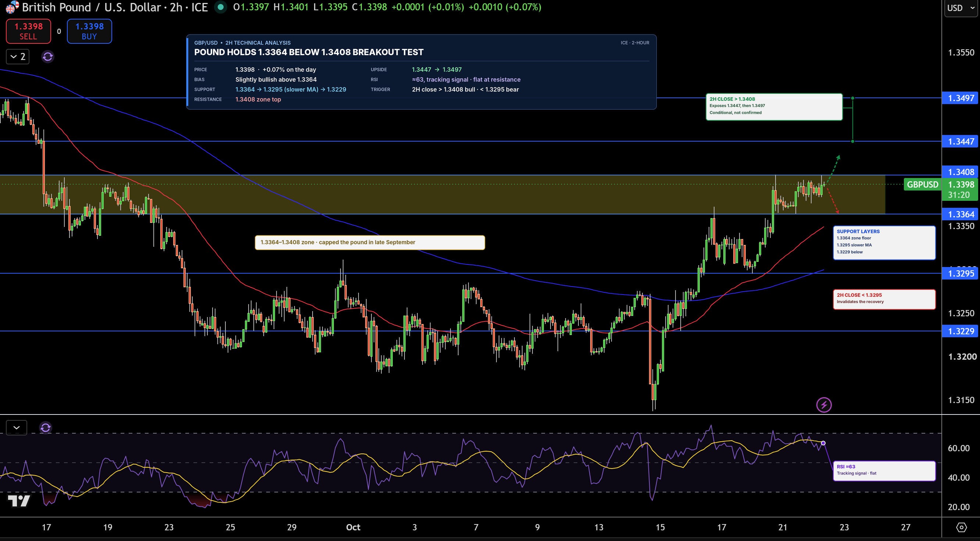Click the 1.3550 price scale value
980x541 pixels.
coord(961,53)
